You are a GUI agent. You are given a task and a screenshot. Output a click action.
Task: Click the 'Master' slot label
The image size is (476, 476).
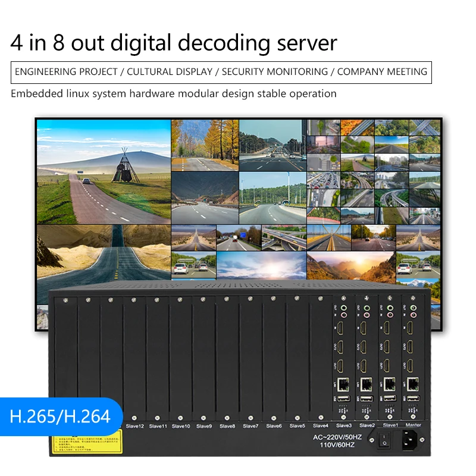coord(413,425)
